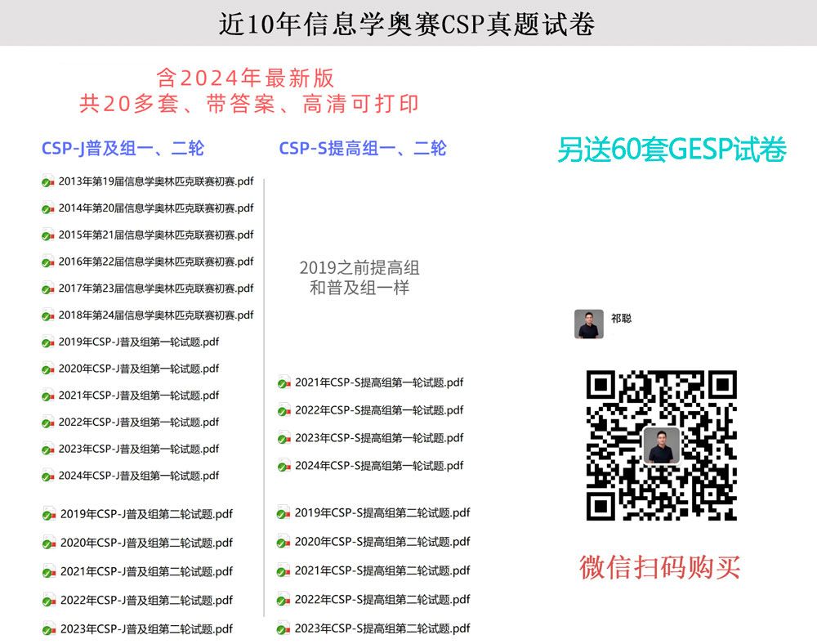Click file name 2023年CSP-J普及组第二轮试题.pdf

(146, 629)
